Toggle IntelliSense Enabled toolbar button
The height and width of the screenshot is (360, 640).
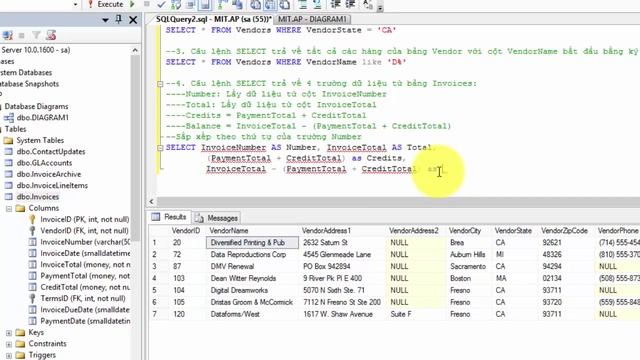click(x=205, y=4)
